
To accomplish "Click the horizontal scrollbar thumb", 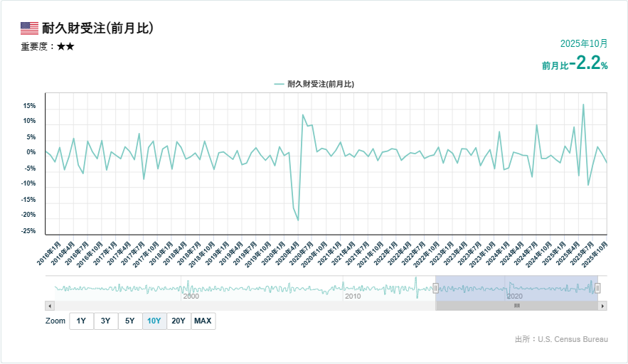I will tap(516, 306).
